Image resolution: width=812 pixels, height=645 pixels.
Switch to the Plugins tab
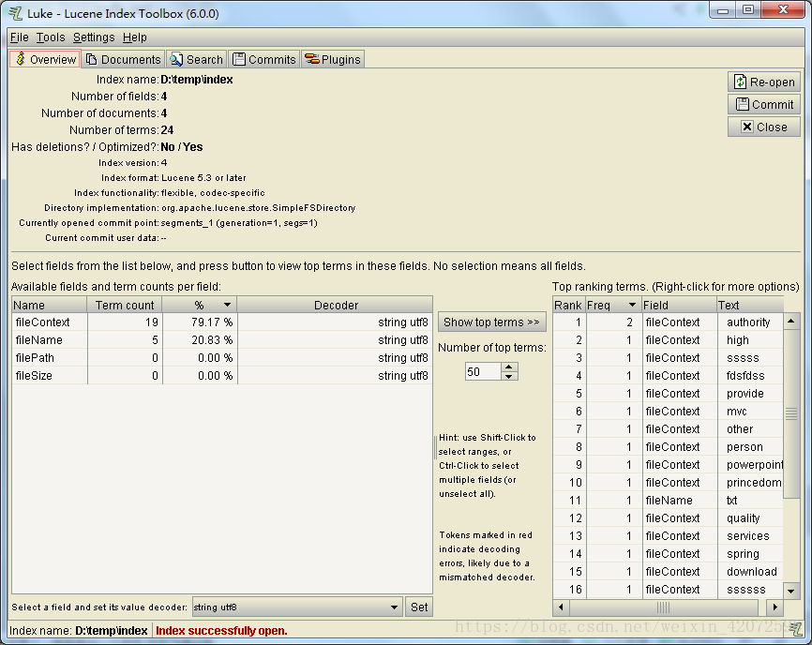pos(333,59)
